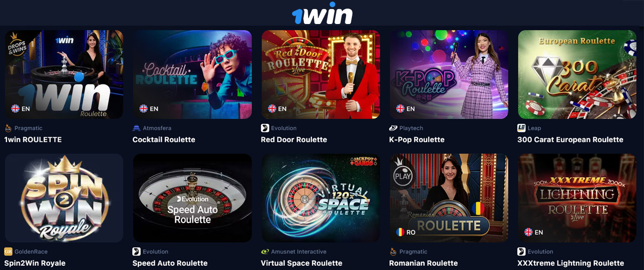644x270 pixels.
Task: Open the K-Pop Roulette game thumbnail
Action: coord(449,74)
